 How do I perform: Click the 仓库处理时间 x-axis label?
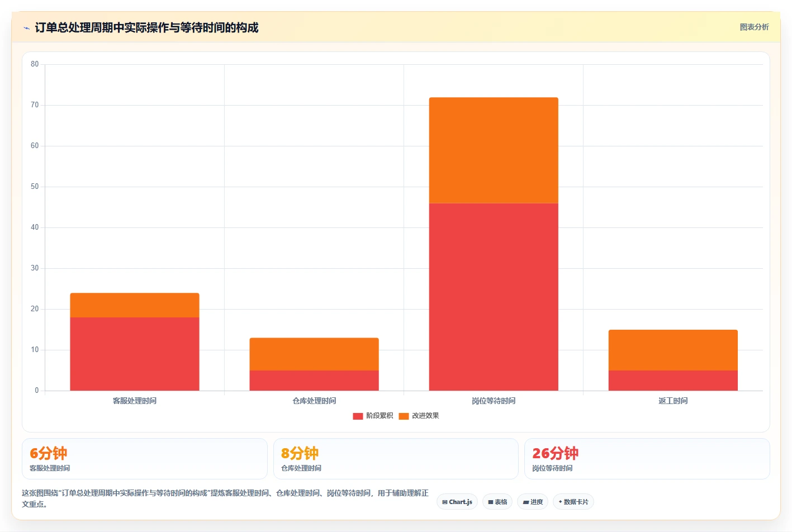tap(314, 401)
